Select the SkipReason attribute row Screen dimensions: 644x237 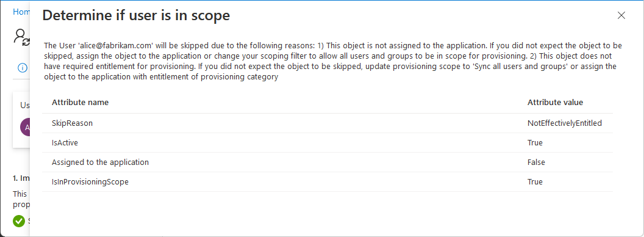click(x=327, y=123)
